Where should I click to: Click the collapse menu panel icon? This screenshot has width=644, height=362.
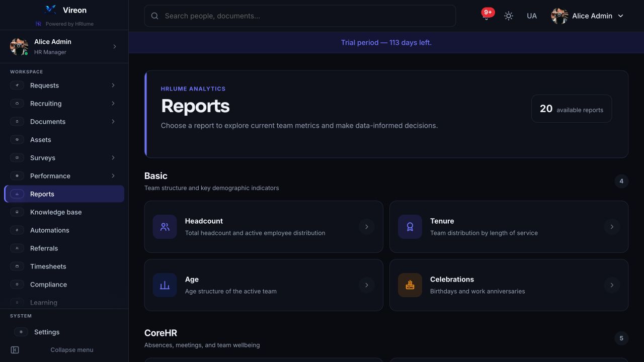pyautogui.click(x=15, y=350)
